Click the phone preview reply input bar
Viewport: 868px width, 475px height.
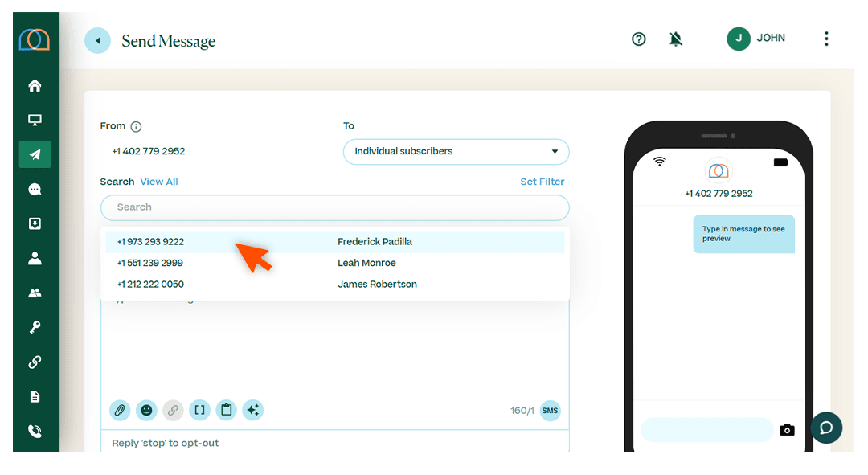[x=707, y=430]
